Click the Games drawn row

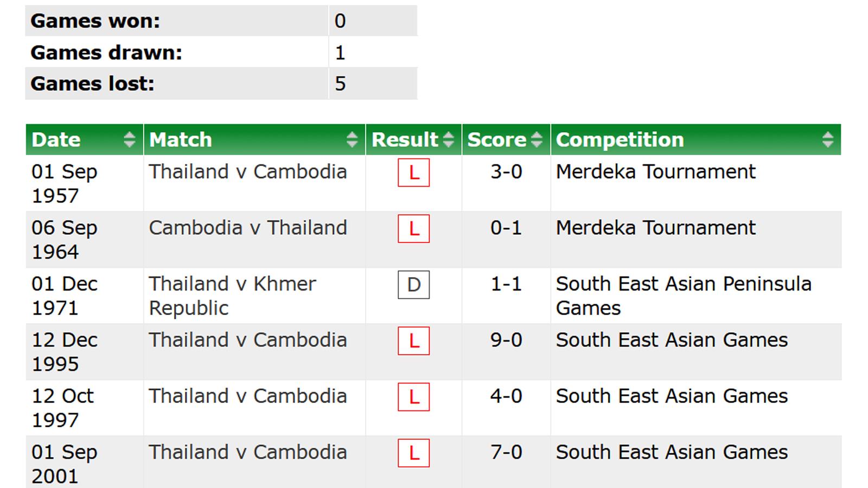tap(221, 52)
